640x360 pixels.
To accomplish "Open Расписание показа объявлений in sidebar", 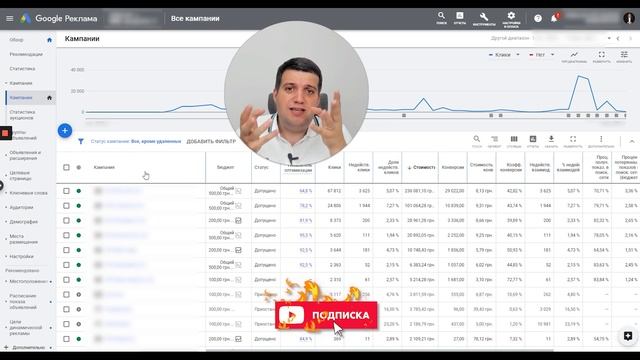I will (23, 302).
